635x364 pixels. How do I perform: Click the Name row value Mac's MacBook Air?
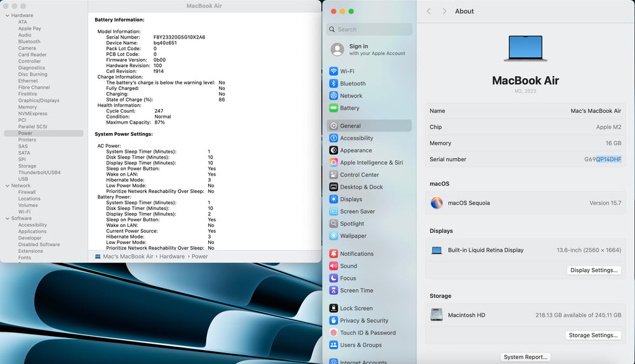tap(596, 111)
